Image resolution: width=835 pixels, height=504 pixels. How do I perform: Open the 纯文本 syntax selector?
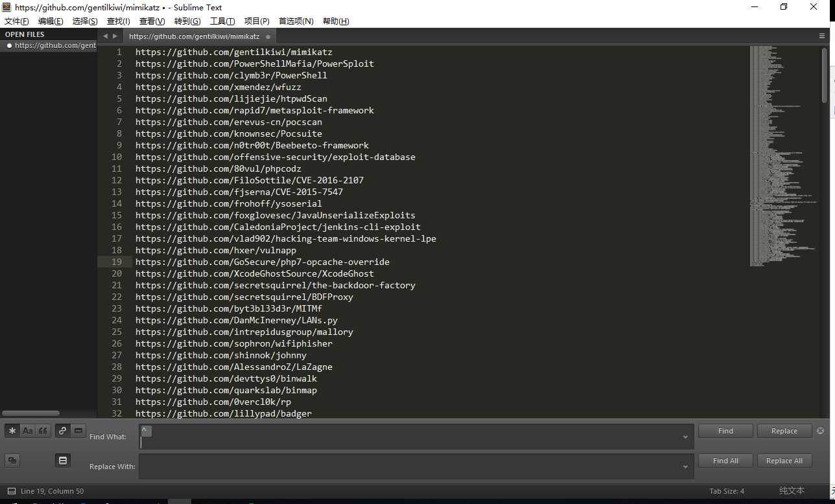(792, 491)
